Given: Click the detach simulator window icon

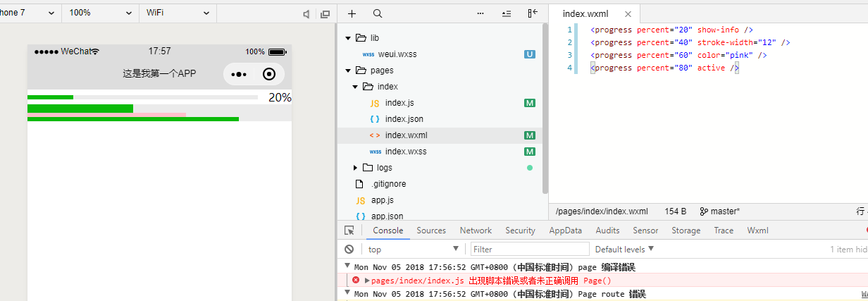Looking at the screenshot, I should click(x=325, y=13).
